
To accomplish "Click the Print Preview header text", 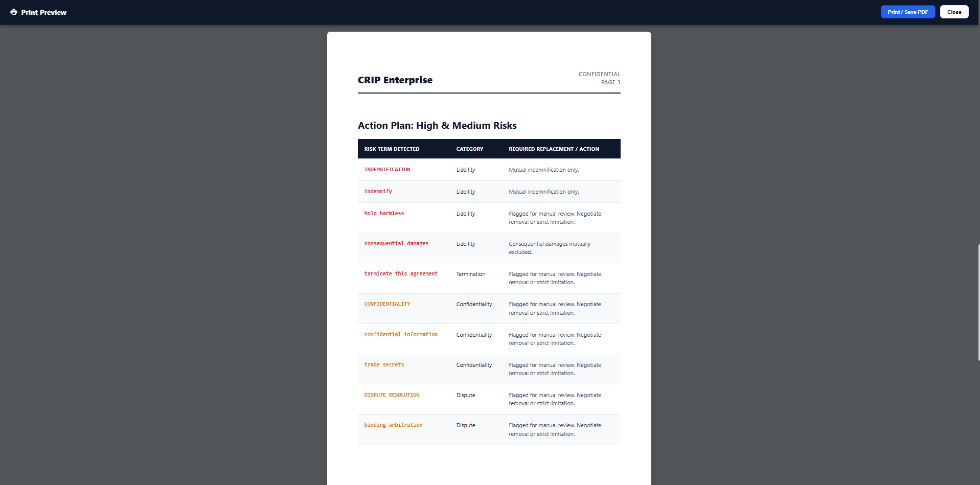I will pyautogui.click(x=44, y=12).
